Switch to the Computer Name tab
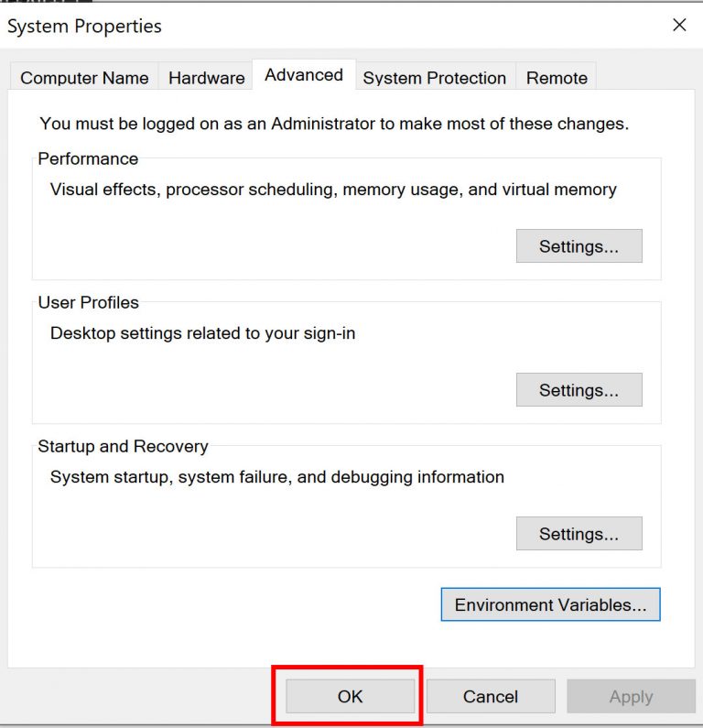The height and width of the screenshot is (728, 703). [84, 78]
